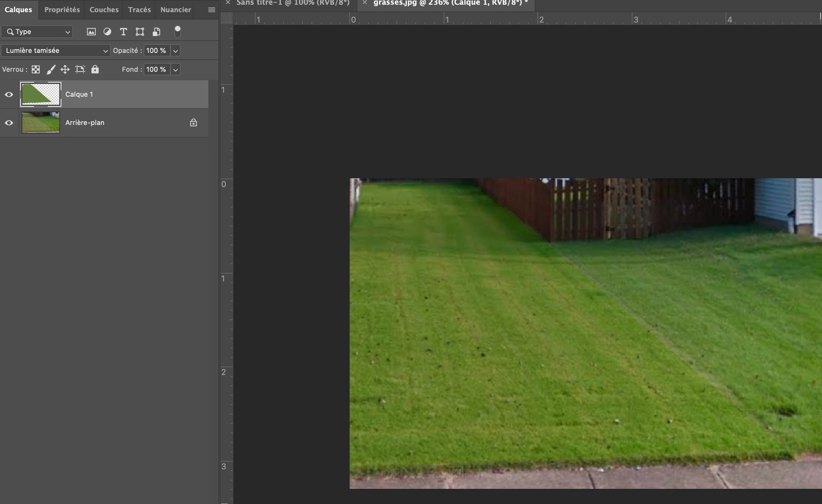Filter layers by pixel image icon

(91, 32)
